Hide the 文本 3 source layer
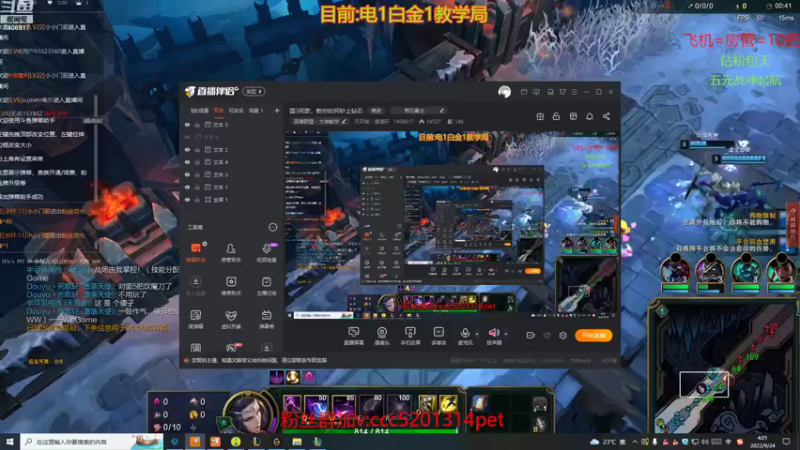 click(x=187, y=174)
